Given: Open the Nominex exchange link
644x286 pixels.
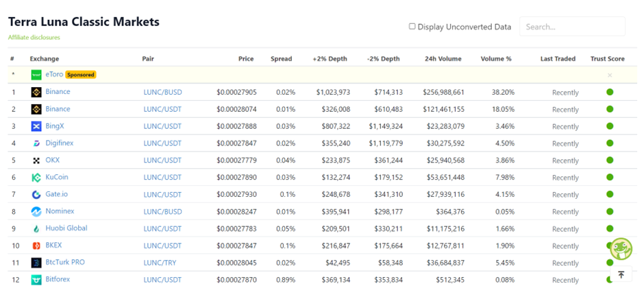Looking at the screenshot, I should [x=60, y=211].
